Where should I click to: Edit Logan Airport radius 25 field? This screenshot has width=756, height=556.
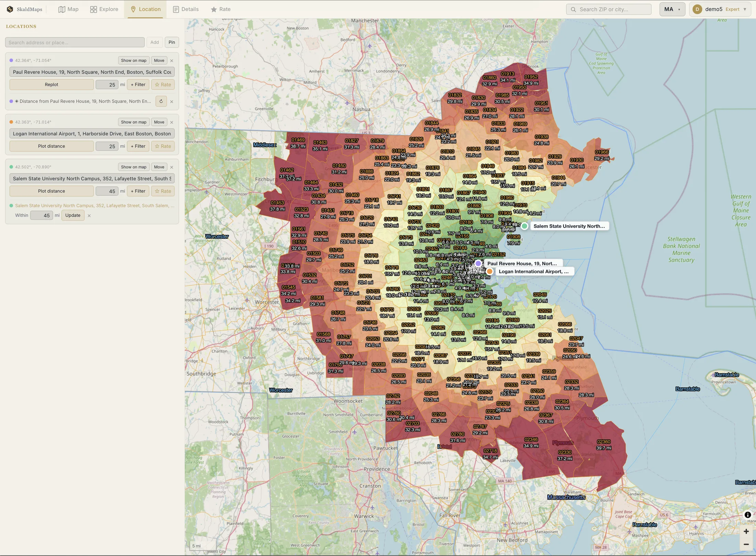[107, 146]
